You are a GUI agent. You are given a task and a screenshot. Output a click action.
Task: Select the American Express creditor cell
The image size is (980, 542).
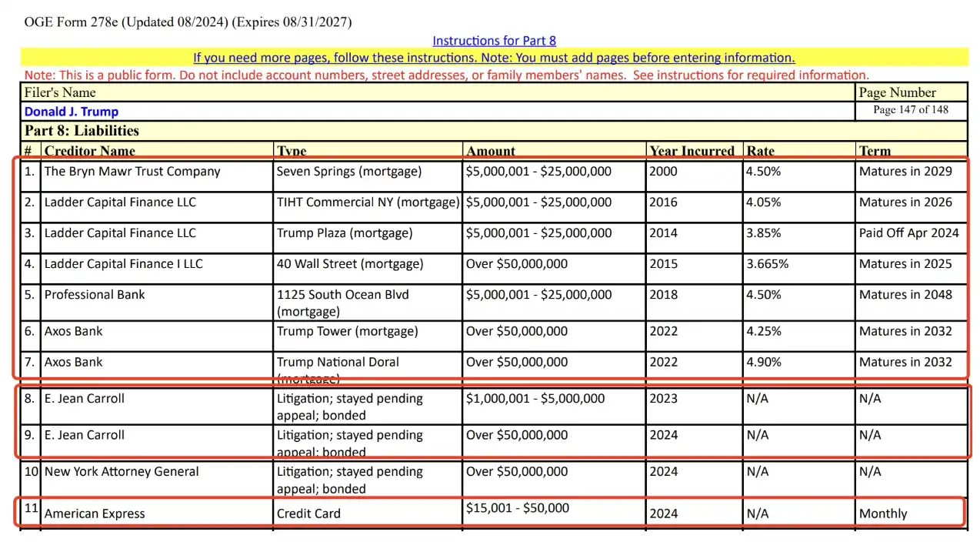(x=95, y=514)
